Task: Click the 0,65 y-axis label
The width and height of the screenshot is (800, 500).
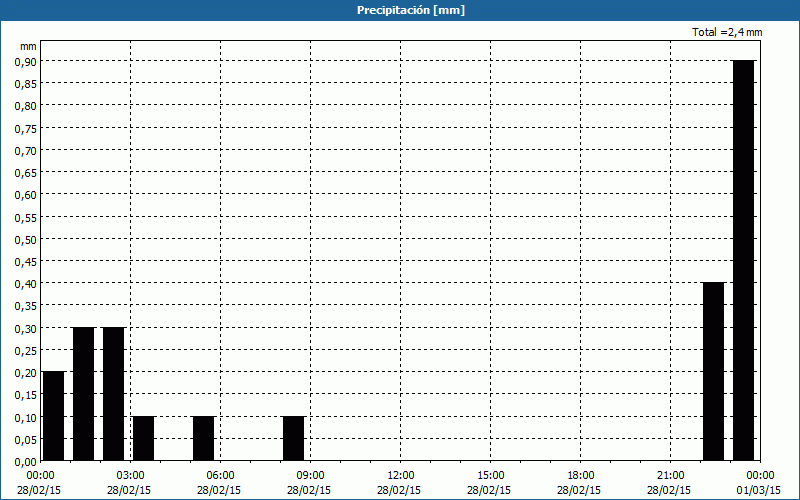Action: [26, 172]
